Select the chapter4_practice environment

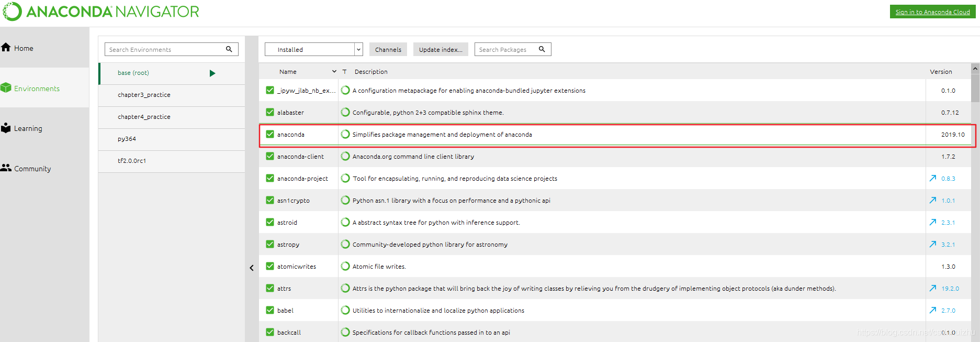[x=172, y=117]
